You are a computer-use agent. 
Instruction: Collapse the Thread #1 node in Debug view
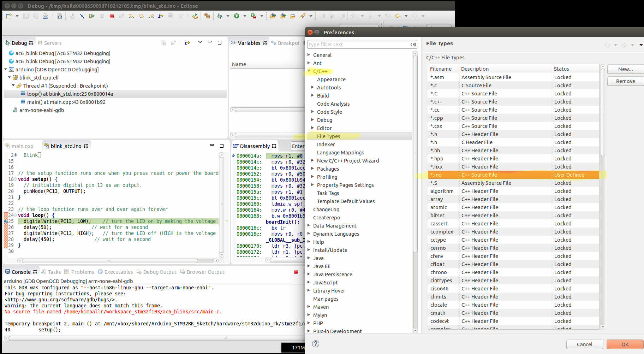tap(13, 85)
